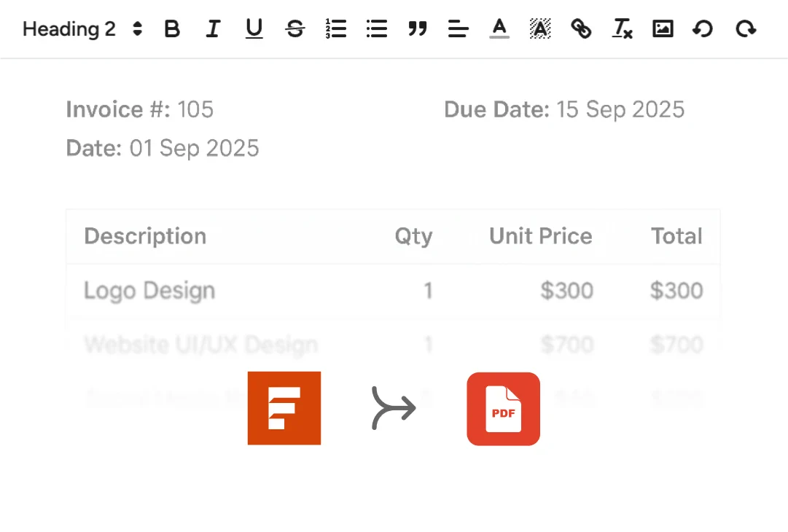Screen dimensions: 788x532
Task: Click the orange form logo icon
Action: pos(284,408)
